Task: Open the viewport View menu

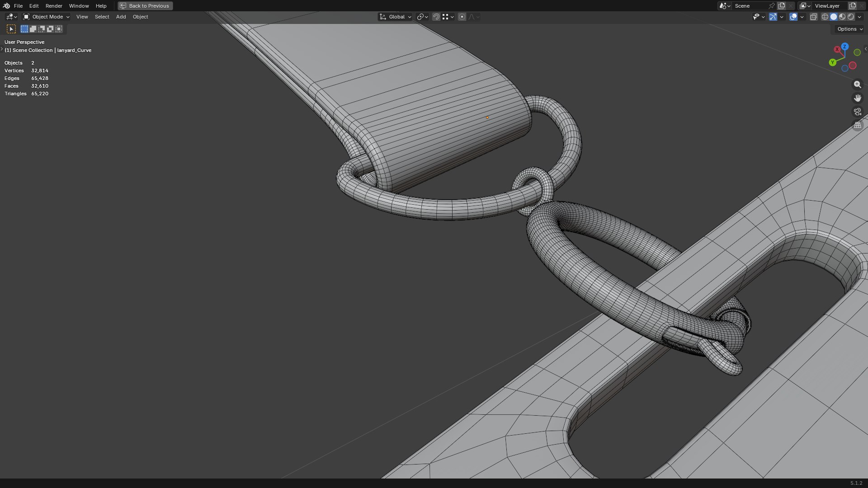Action: coord(82,17)
